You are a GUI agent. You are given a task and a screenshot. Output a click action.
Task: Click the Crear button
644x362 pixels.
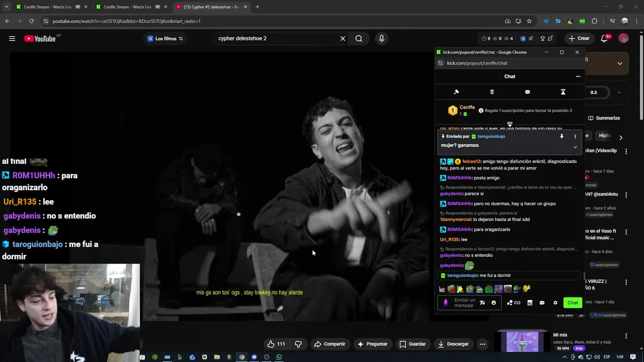[579, 38]
